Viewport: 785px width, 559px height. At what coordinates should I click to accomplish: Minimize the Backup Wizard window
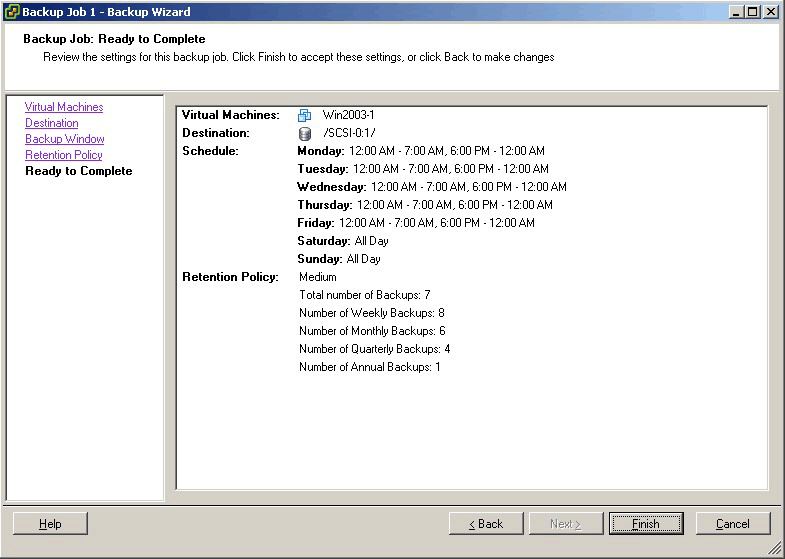point(737,12)
